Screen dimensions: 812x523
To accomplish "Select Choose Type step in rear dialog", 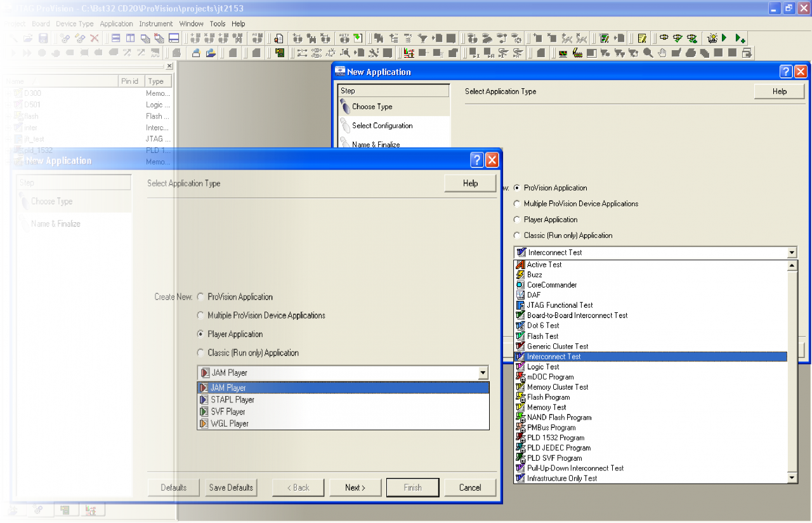I will pyautogui.click(x=393, y=107).
